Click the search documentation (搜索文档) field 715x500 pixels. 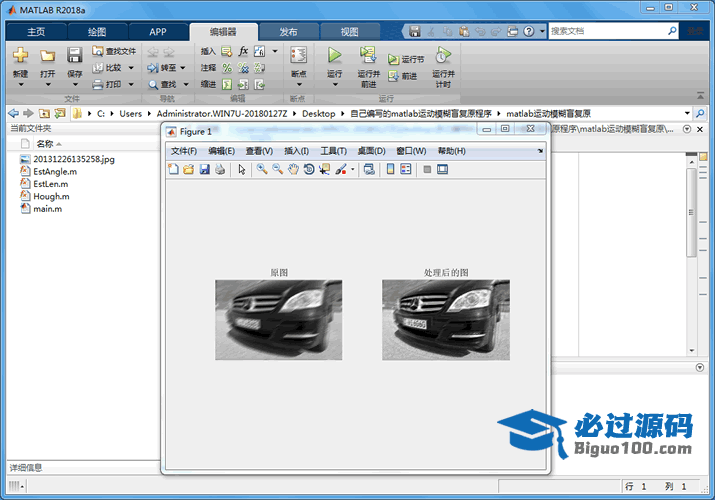610,31
